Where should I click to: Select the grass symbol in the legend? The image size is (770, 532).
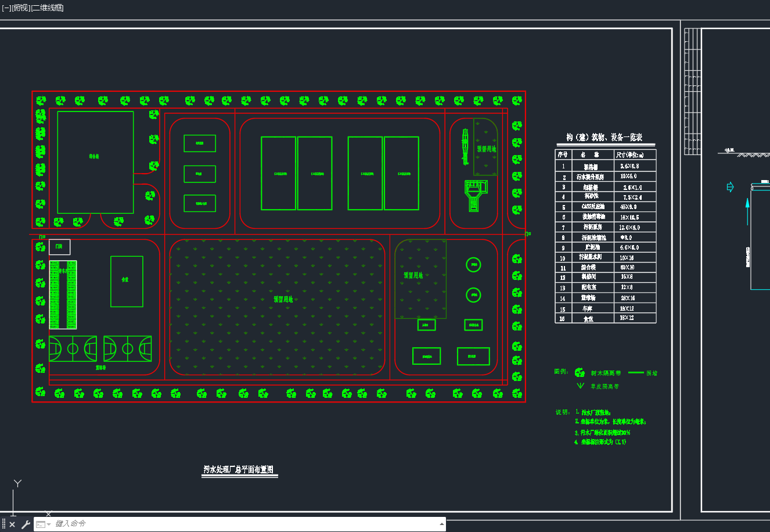580,386
